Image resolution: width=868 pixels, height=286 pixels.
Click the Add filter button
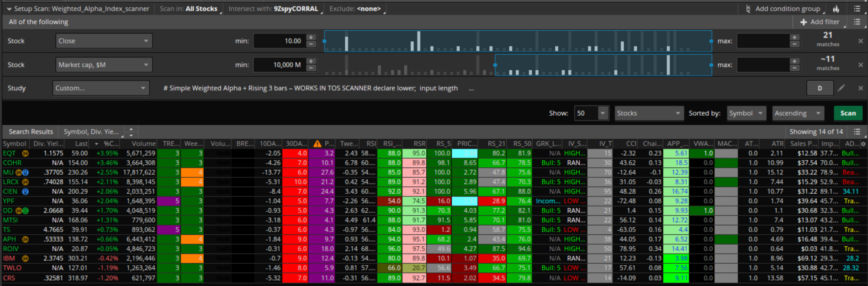tap(820, 22)
